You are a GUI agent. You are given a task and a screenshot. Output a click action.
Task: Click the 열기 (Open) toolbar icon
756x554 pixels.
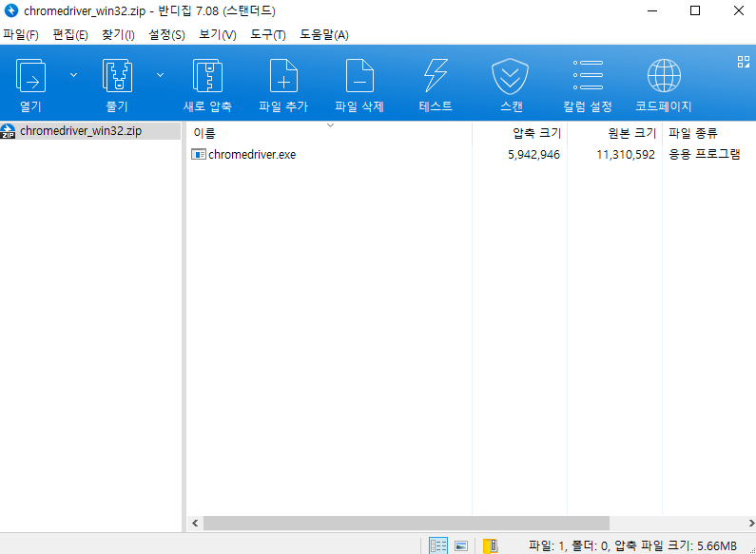(x=30, y=76)
